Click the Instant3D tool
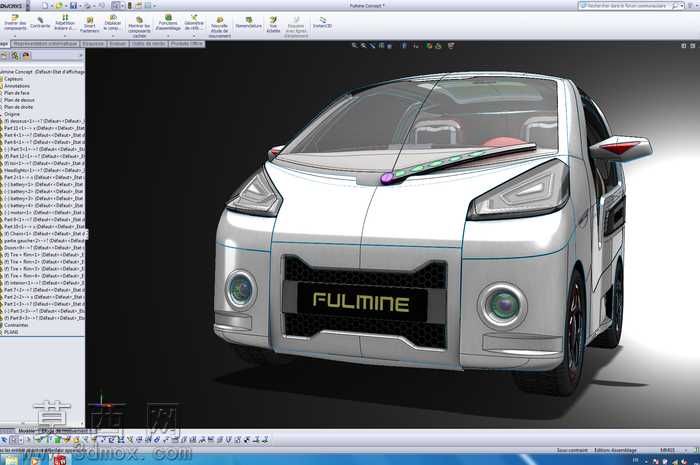700x465 pixels. tap(322, 23)
